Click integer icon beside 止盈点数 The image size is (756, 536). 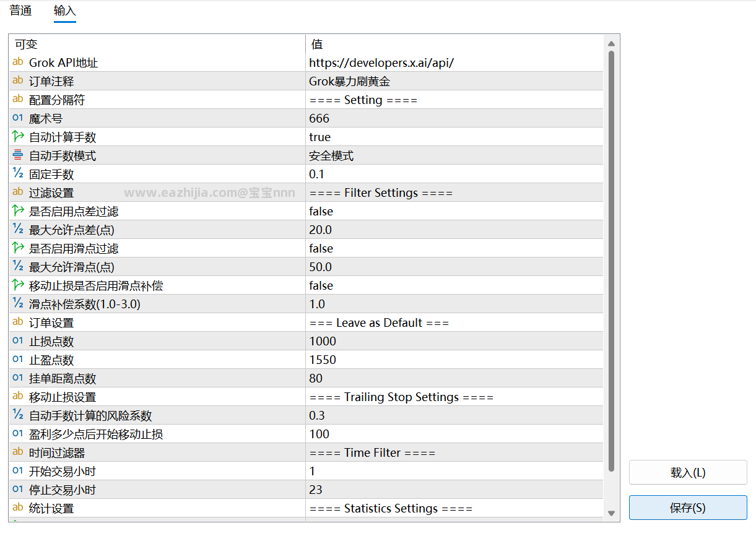click(x=17, y=360)
